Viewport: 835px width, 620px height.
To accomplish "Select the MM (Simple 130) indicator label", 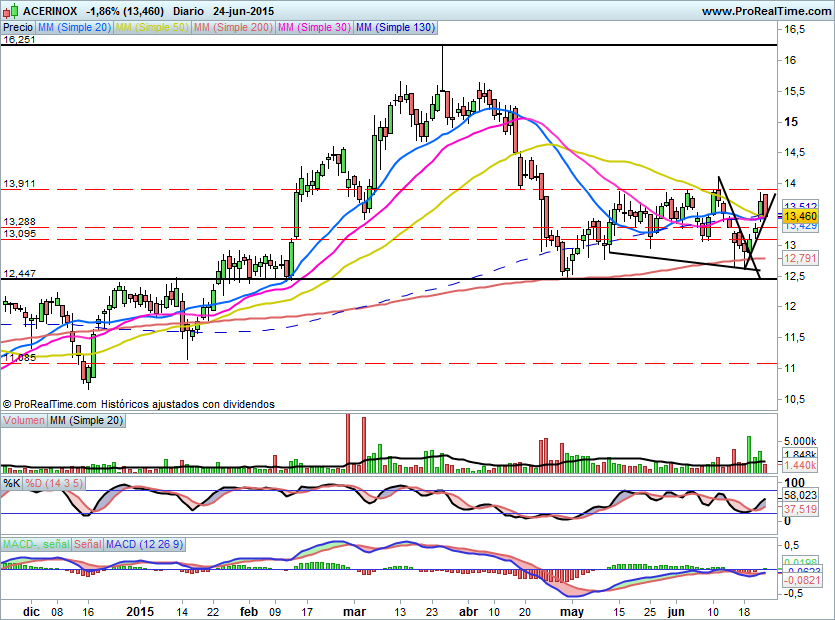I will pos(396,28).
